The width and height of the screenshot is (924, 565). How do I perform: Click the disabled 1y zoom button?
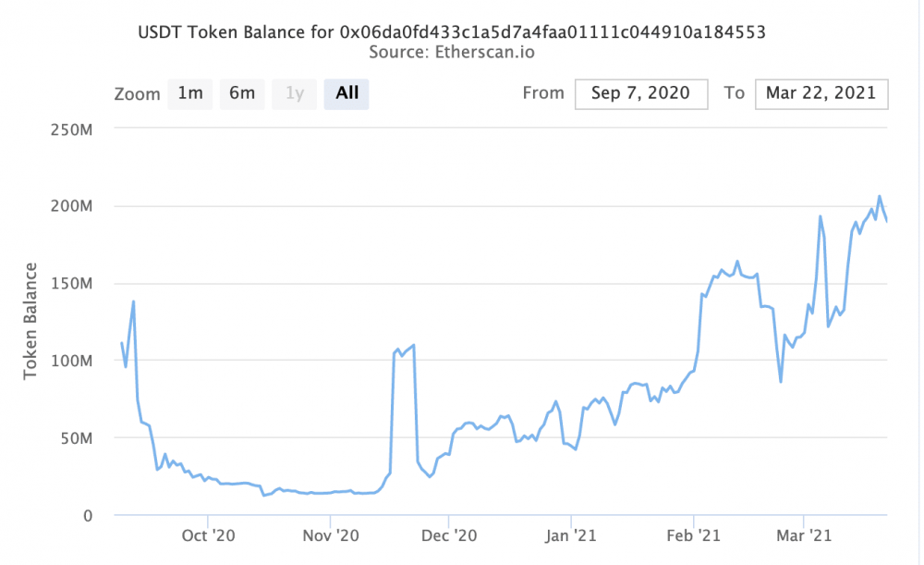coord(295,93)
